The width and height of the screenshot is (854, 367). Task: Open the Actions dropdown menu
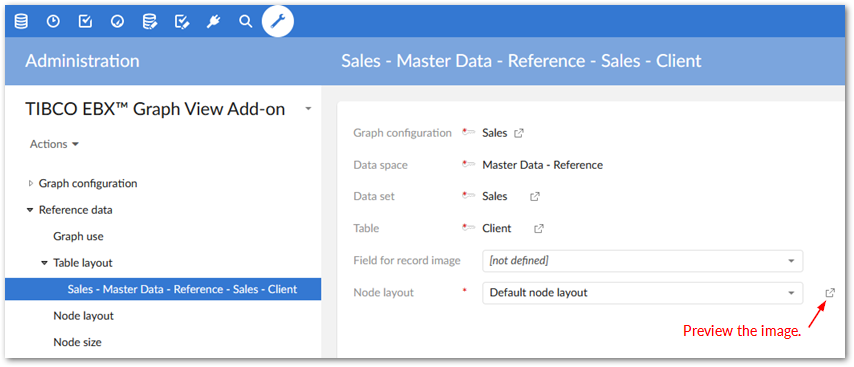(54, 144)
